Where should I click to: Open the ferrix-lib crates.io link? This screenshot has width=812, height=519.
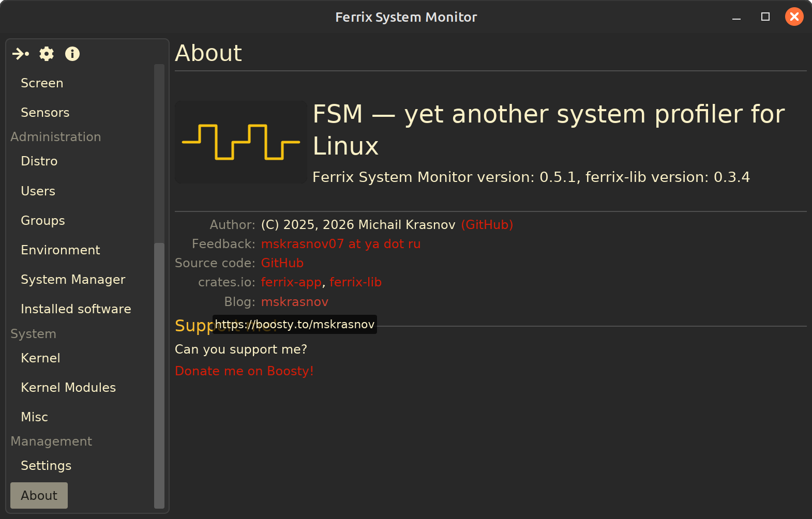(355, 282)
